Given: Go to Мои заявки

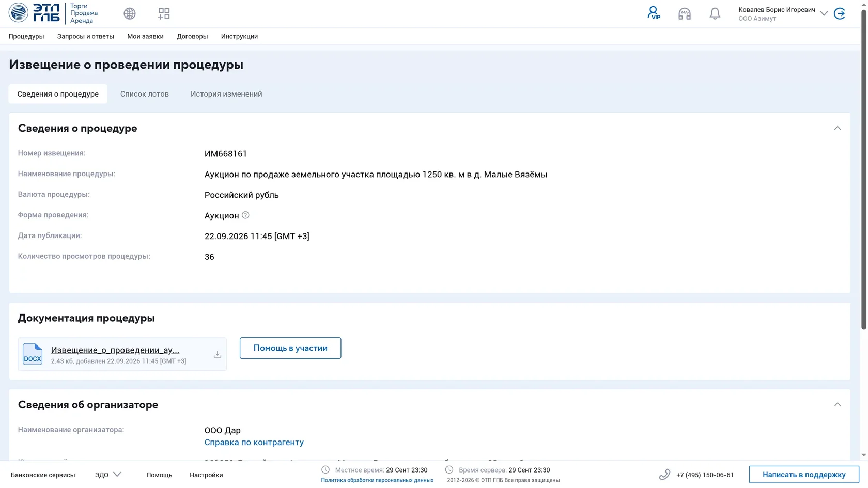Looking at the screenshot, I should pos(145,36).
